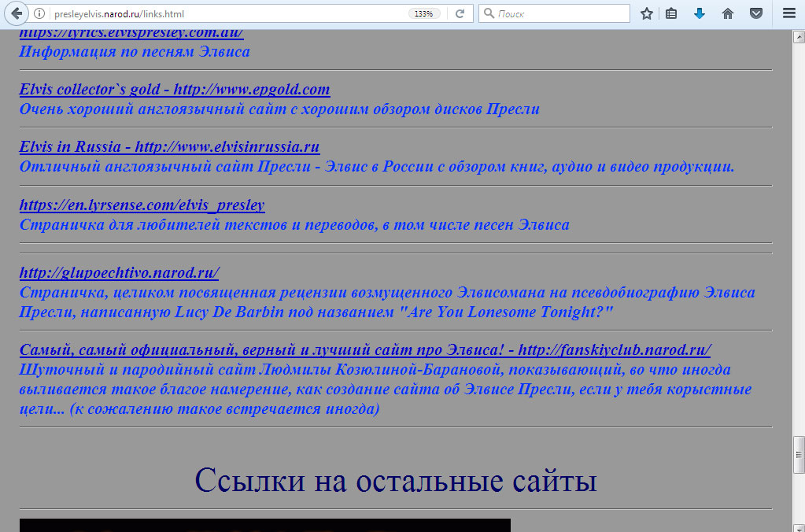This screenshot has height=532, width=805.
Task: Click the search magnifier icon
Action: pyautogui.click(x=489, y=13)
